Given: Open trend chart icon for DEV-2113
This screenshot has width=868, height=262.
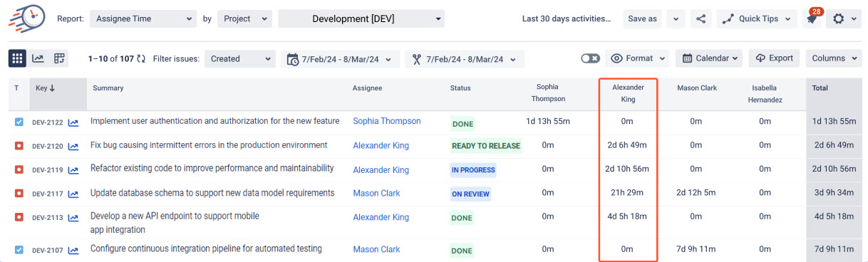Looking at the screenshot, I should (x=73, y=218).
